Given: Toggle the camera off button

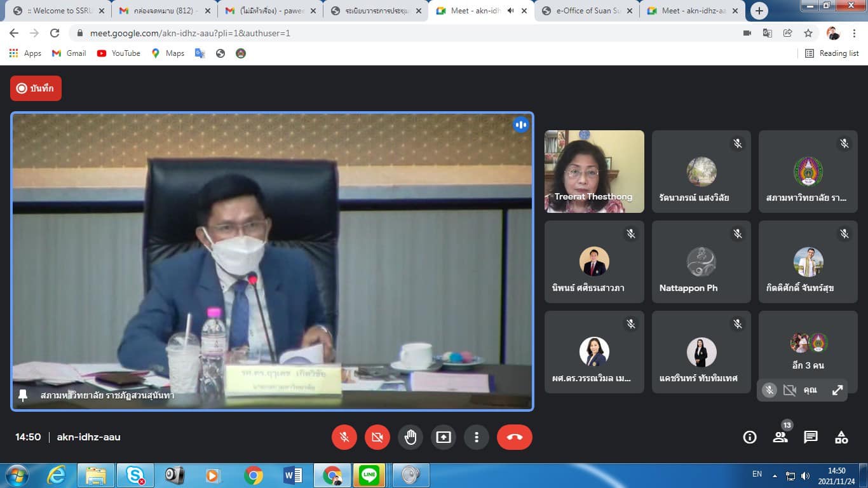Looking at the screenshot, I should [377, 437].
